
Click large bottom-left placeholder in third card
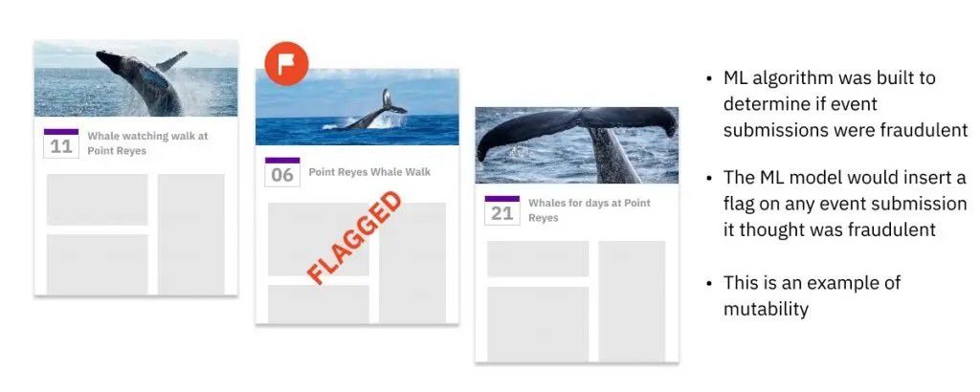pyautogui.click(x=538, y=324)
